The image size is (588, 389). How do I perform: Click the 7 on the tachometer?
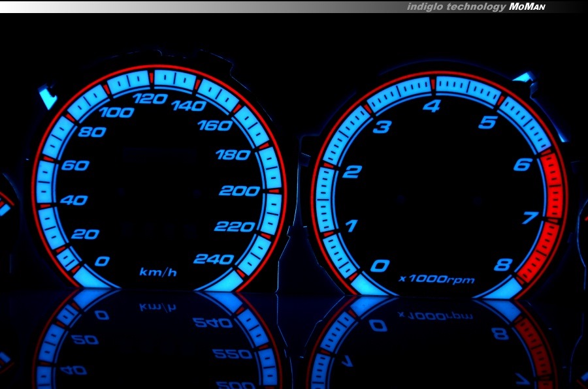click(x=531, y=217)
